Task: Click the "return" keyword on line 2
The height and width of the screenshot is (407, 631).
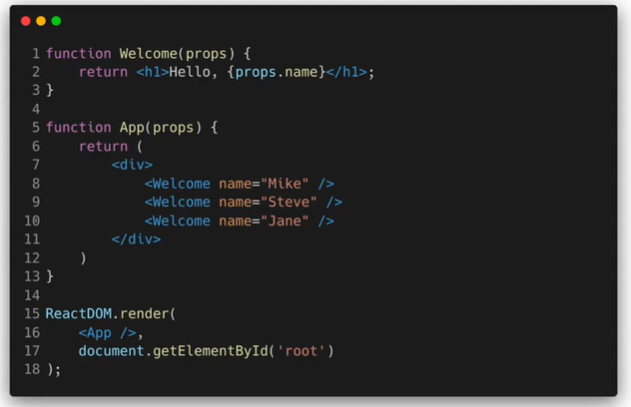Action: pos(103,72)
